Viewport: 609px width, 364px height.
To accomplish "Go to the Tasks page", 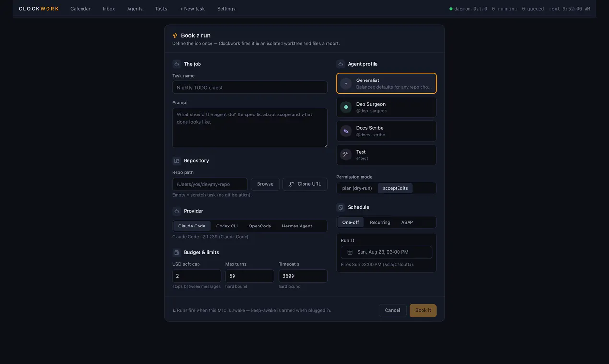I will pyautogui.click(x=161, y=9).
